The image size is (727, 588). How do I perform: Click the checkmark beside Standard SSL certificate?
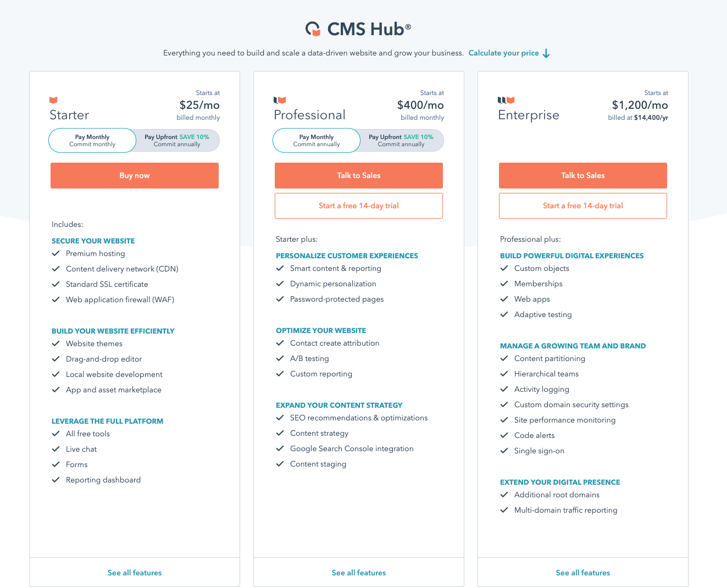click(56, 284)
